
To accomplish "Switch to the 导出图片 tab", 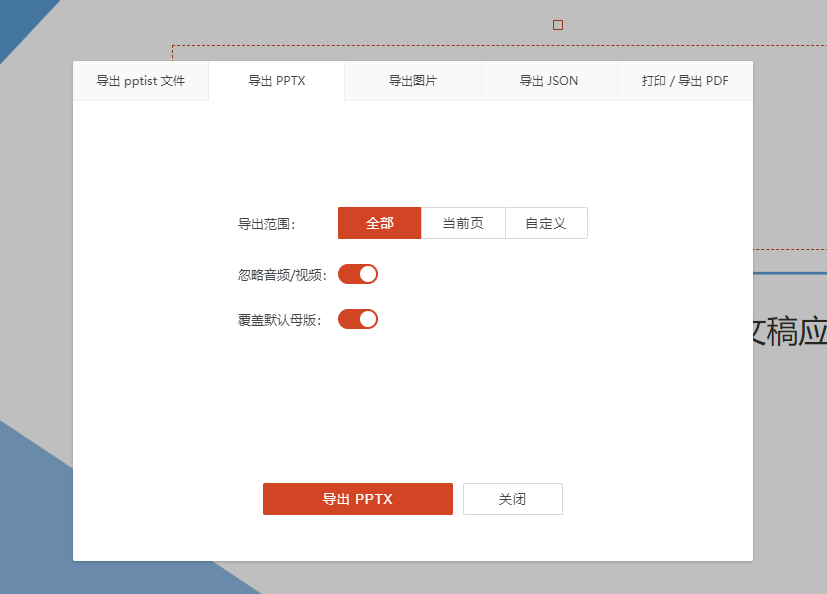I will click(412, 81).
